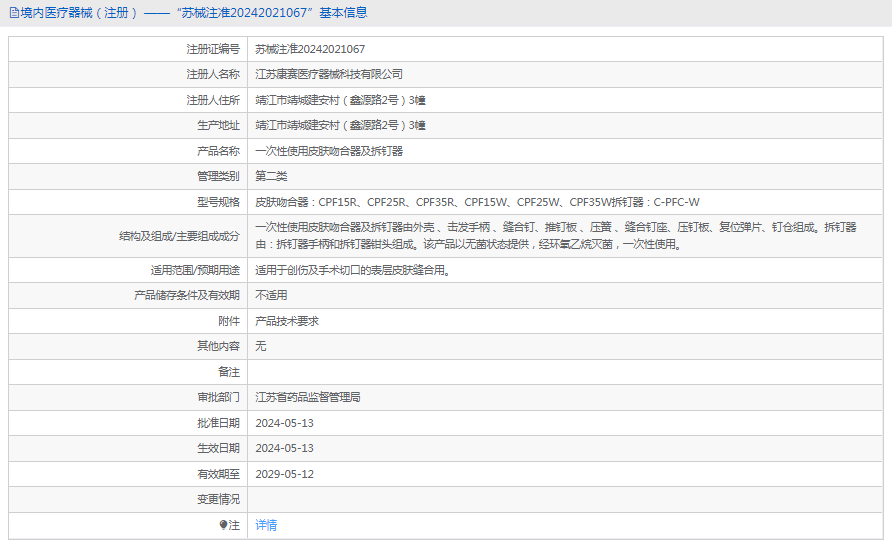Image resolution: width=892 pixels, height=545 pixels.
Task: Click the 生产地址 label
Action: [x=218, y=125]
